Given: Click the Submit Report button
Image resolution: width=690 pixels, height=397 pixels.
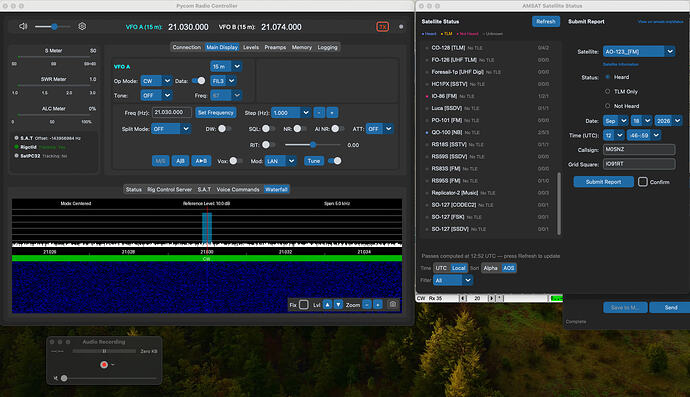Looking at the screenshot, I should [603, 182].
